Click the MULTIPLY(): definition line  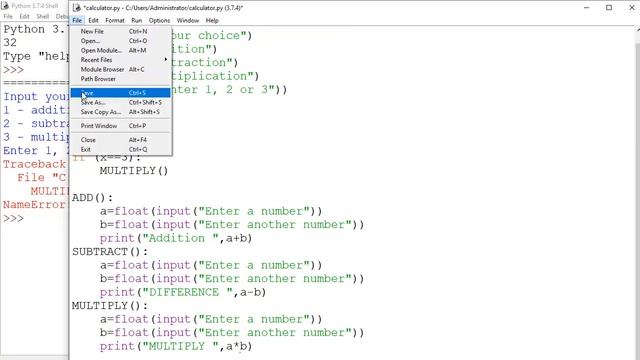tap(110, 306)
